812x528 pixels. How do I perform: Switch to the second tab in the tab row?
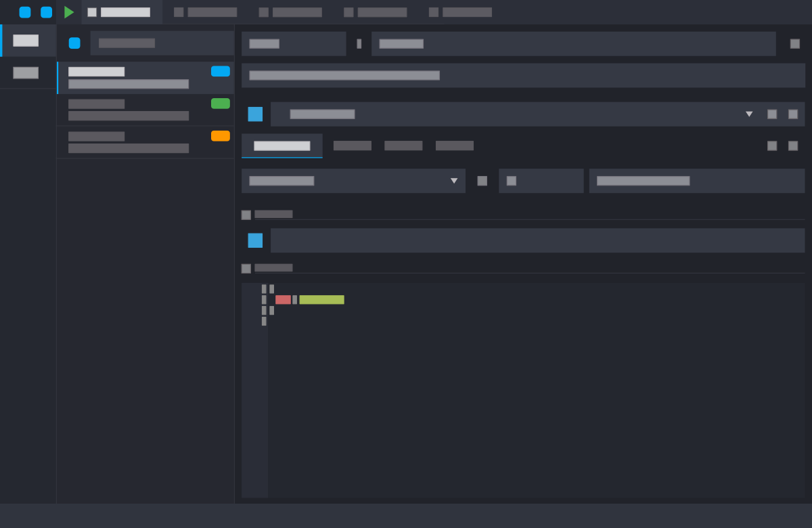pos(353,146)
